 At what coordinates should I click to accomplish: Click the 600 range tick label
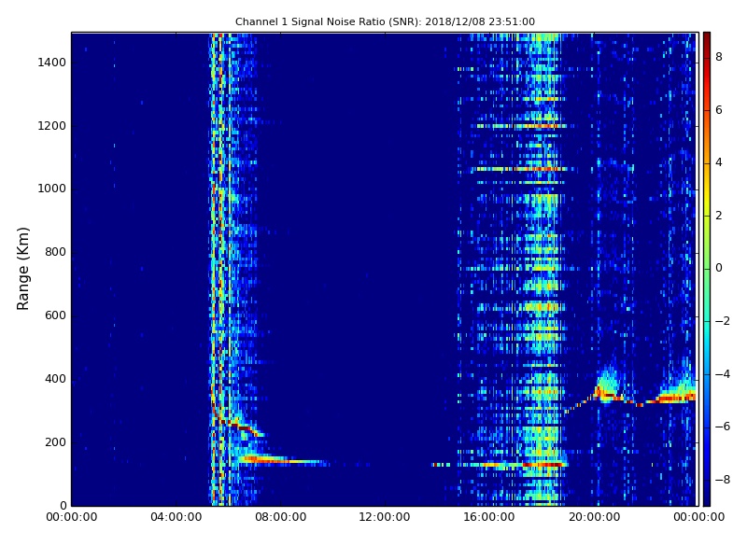pos(55,315)
